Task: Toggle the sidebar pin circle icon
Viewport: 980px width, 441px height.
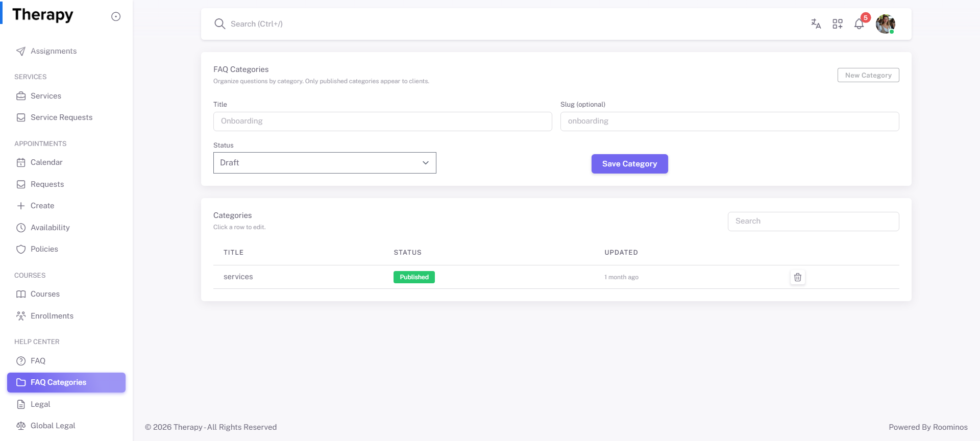Action: 116,16
